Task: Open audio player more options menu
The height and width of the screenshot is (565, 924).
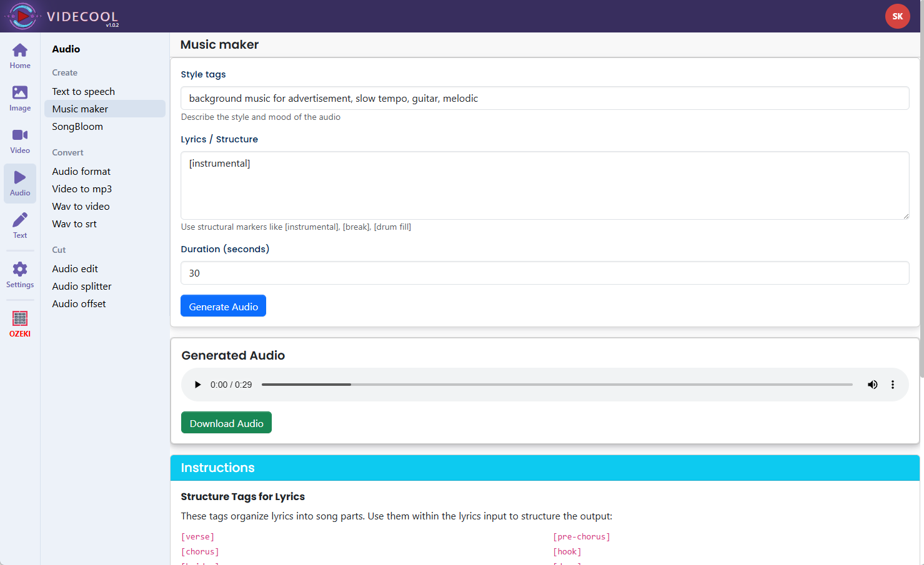Action: [x=893, y=385]
